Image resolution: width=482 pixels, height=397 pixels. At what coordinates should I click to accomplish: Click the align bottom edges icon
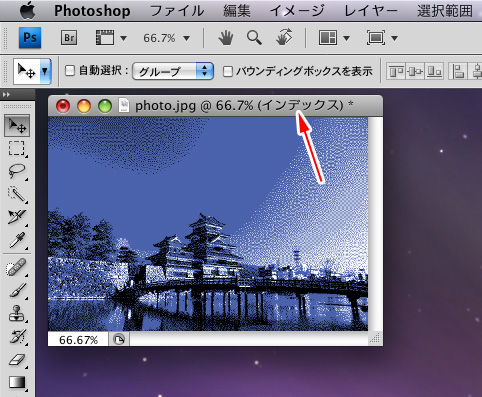click(434, 71)
